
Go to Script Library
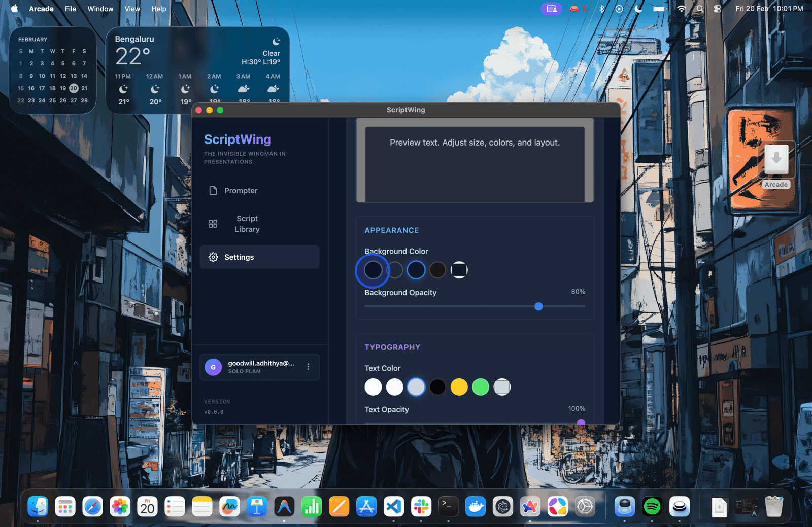[247, 224]
